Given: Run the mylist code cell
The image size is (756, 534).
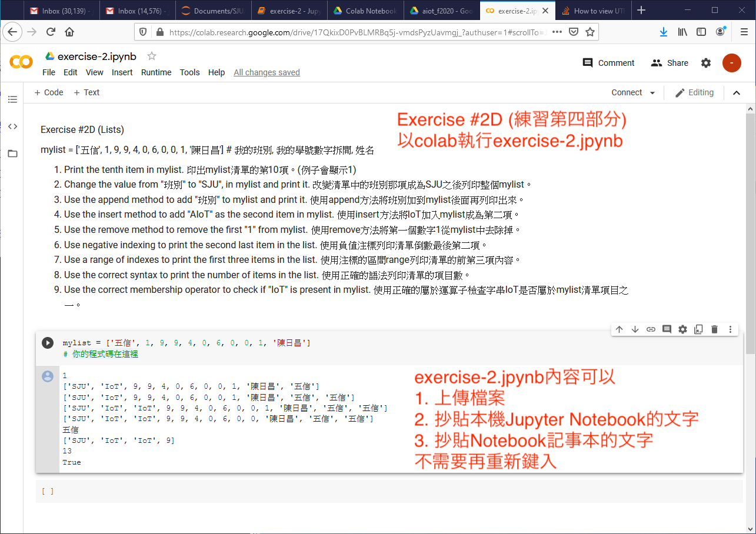Looking at the screenshot, I should (48, 343).
